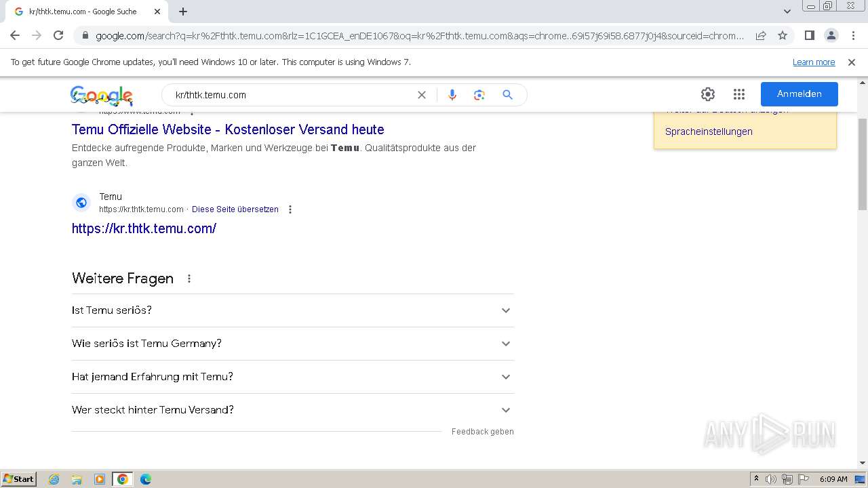The image size is (868, 488).
Task: Start voice search with microphone icon
Action: (x=452, y=95)
